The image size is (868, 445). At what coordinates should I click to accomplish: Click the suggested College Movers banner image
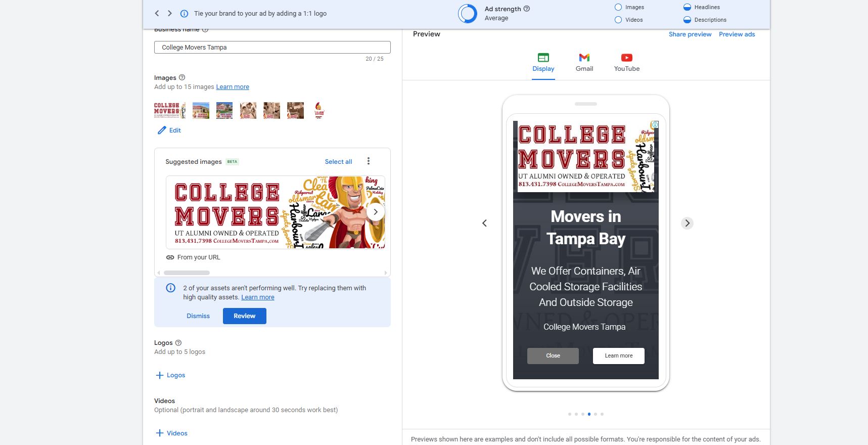[x=276, y=212]
